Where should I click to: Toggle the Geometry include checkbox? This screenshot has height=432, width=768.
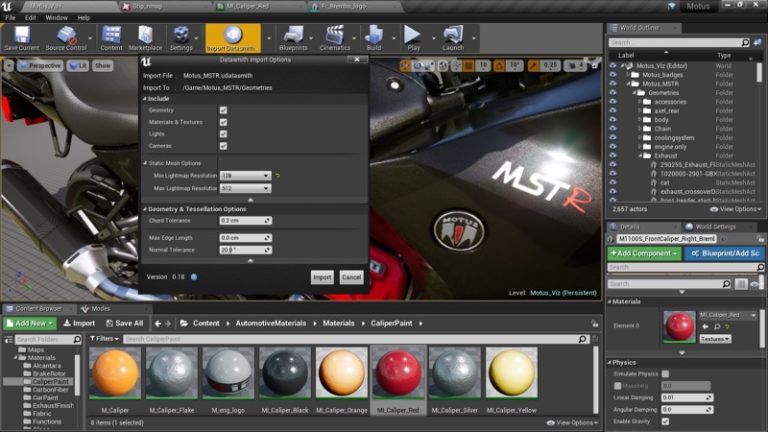coord(223,110)
